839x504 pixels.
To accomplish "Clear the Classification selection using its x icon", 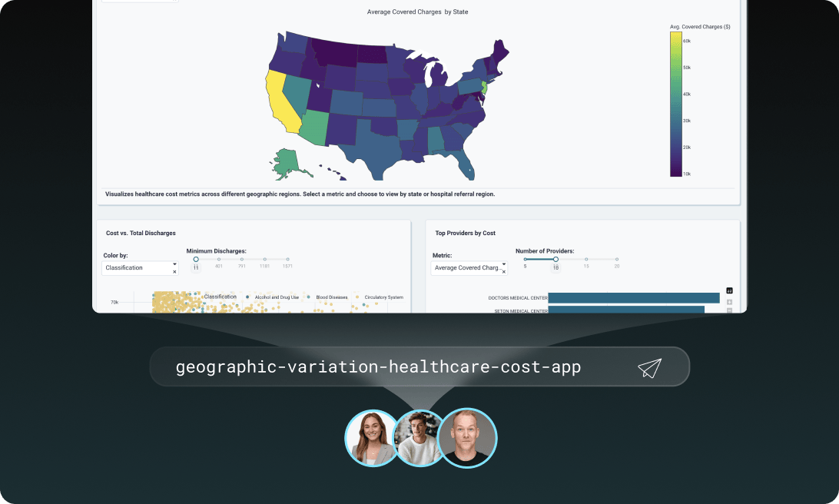I will (x=174, y=273).
